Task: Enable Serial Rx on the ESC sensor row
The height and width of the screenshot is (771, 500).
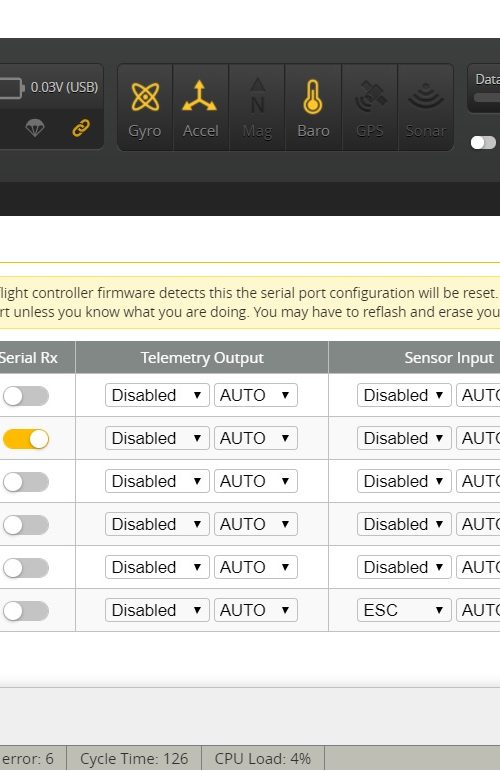Action: [26, 611]
